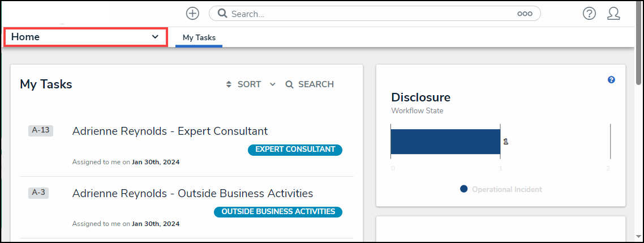Open the three-circle advanced search options

coord(525,14)
